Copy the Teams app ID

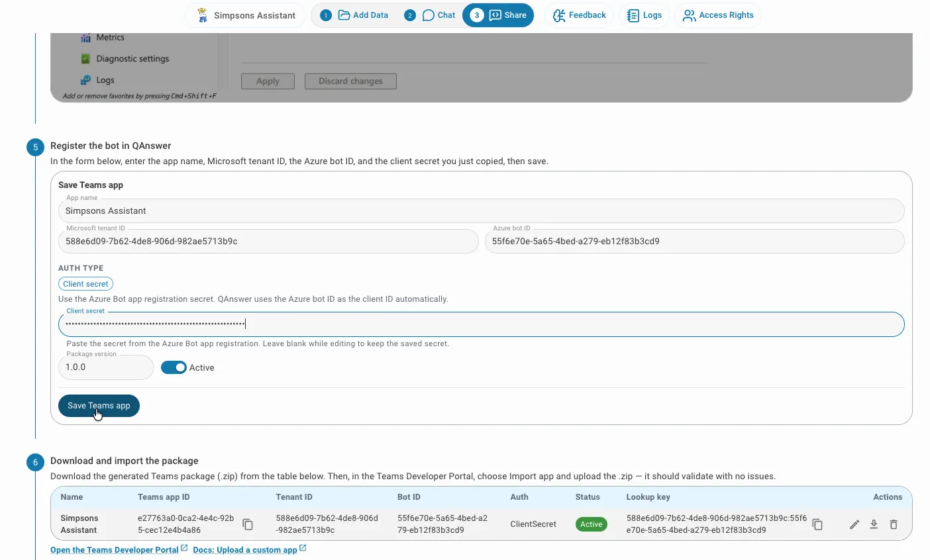click(x=248, y=524)
